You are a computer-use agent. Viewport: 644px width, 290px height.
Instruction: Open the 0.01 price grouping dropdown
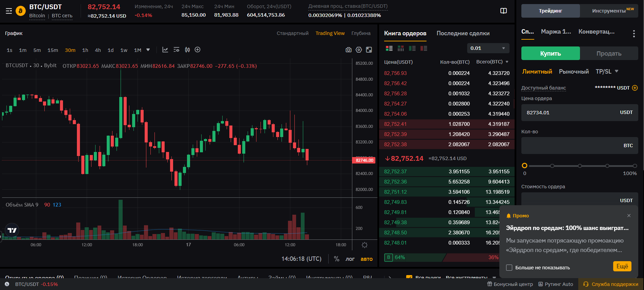pos(488,48)
